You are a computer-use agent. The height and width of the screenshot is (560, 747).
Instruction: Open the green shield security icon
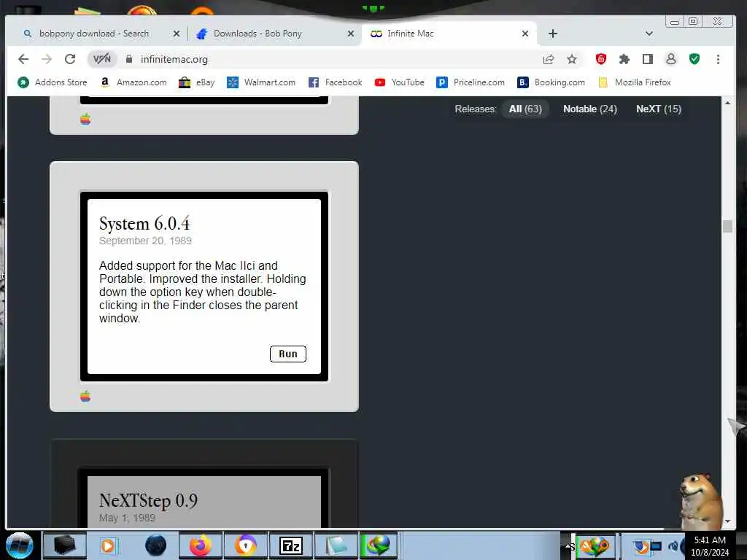pos(694,59)
